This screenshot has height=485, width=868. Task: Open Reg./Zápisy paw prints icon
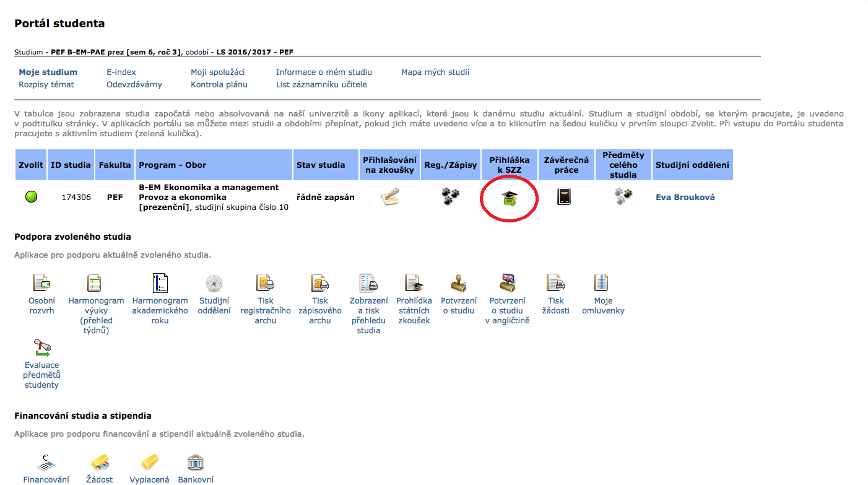[451, 197]
